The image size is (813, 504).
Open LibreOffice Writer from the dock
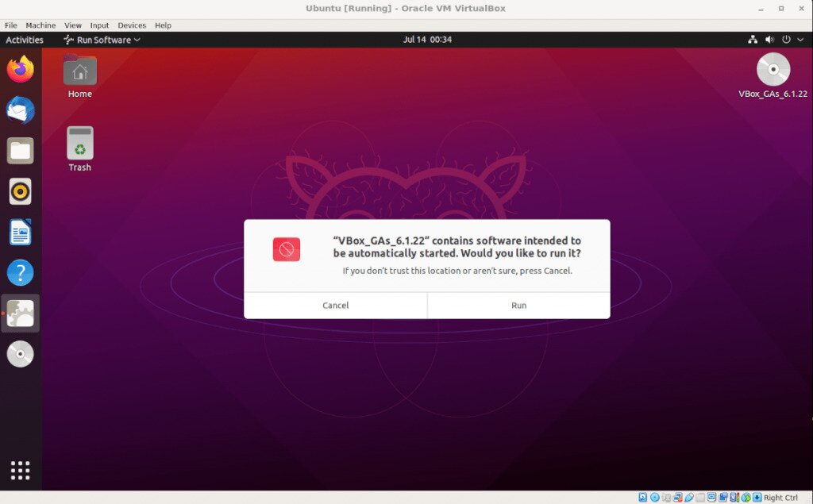point(20,232)
